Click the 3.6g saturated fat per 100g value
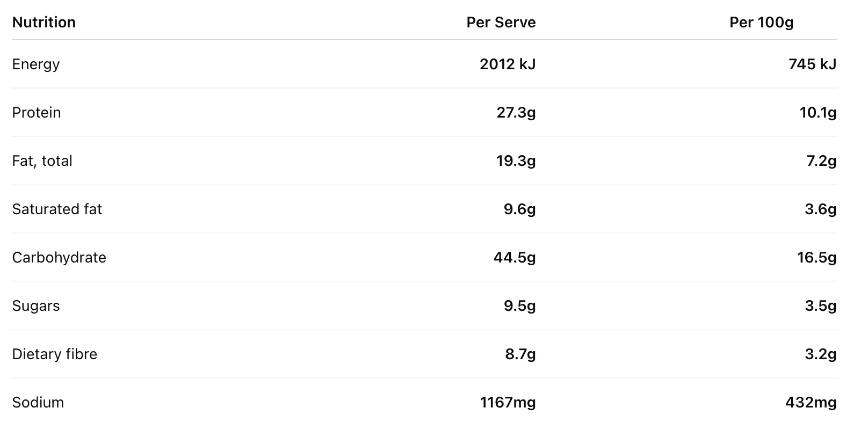 [820, 209]
